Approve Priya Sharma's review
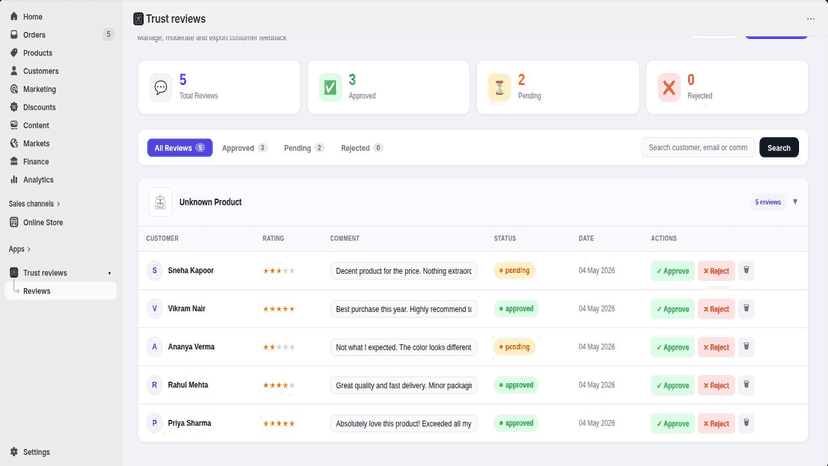828x466 pixels. [672, 423]
